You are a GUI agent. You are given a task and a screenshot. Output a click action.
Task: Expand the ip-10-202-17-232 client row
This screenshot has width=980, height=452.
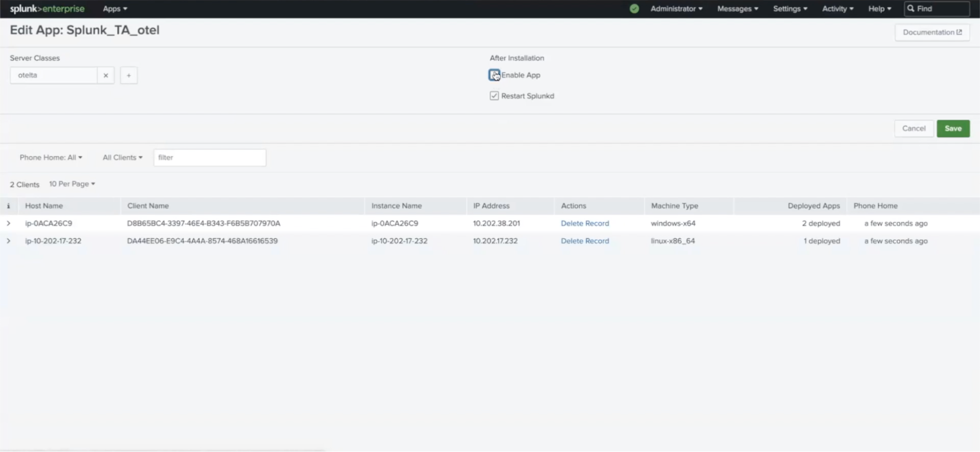(x=8, y=241)
